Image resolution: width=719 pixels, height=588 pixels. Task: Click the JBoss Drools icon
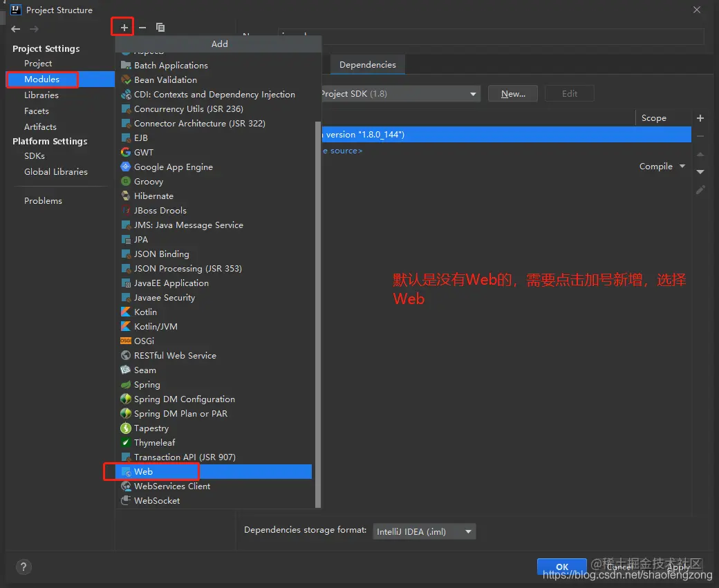point(126,210)
